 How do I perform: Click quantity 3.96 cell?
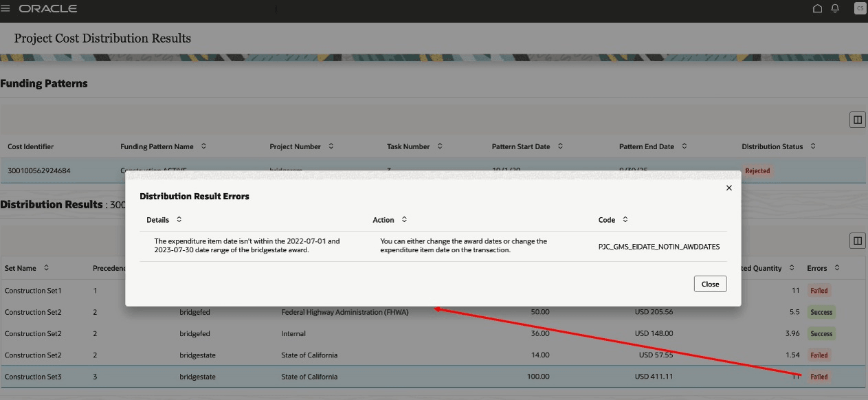click(x=792, y=334)
